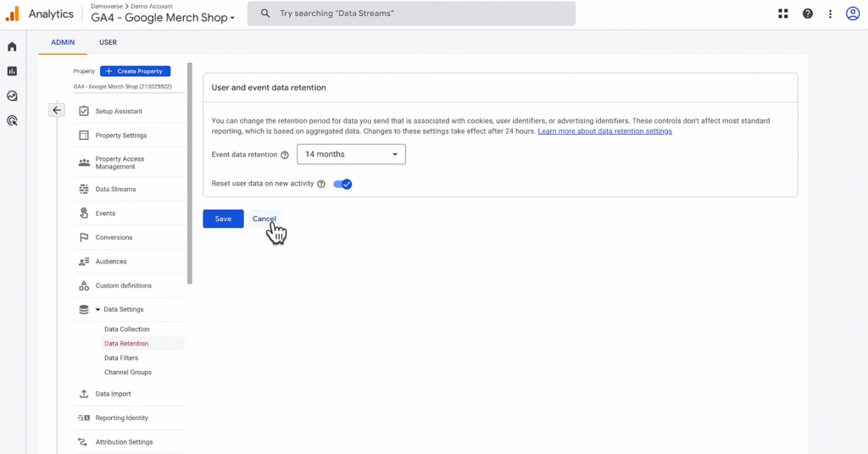Click the Analytics logo icon

pyautogui.click(x=12, y=14)
